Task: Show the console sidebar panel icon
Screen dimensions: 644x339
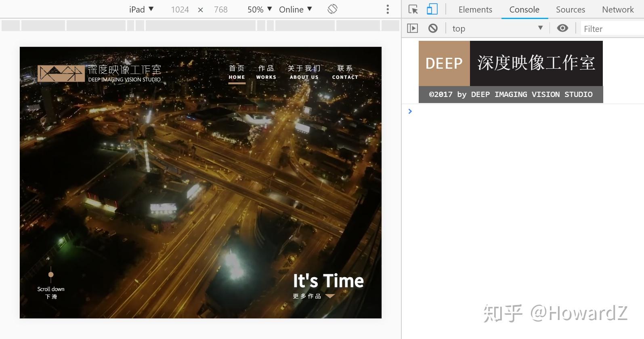Action: [412, 28]
